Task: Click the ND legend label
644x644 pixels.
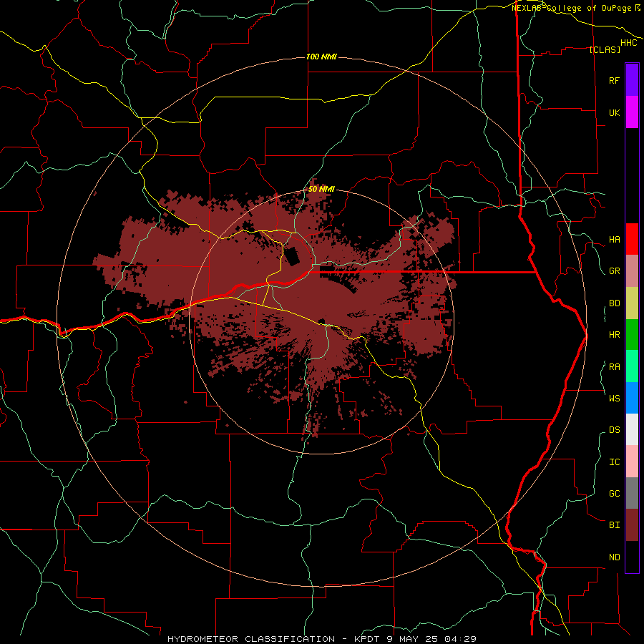Action: click(614, 557)
